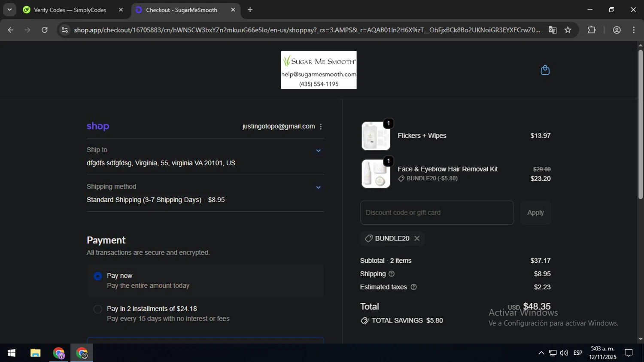Click the BUNDLE20 (-$5.80) line discount text

point(432,179)
